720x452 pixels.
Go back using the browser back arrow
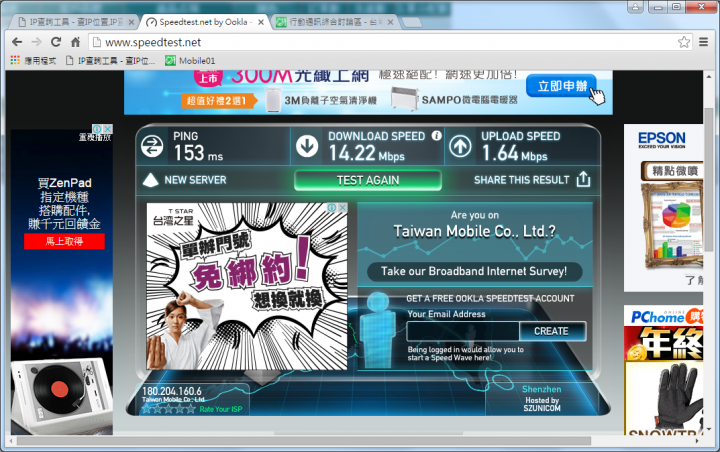pos(17,42)
